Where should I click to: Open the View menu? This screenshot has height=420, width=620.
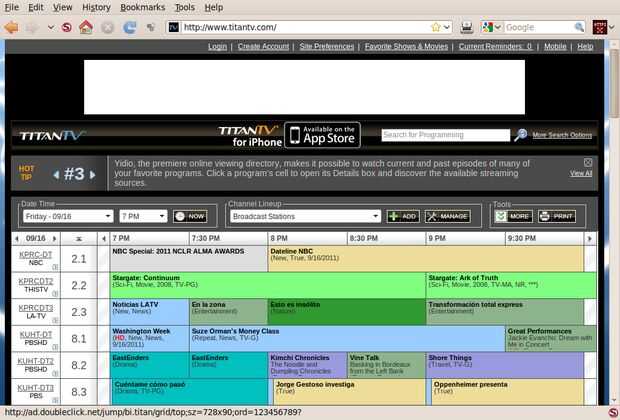click(x=62, y=7)
